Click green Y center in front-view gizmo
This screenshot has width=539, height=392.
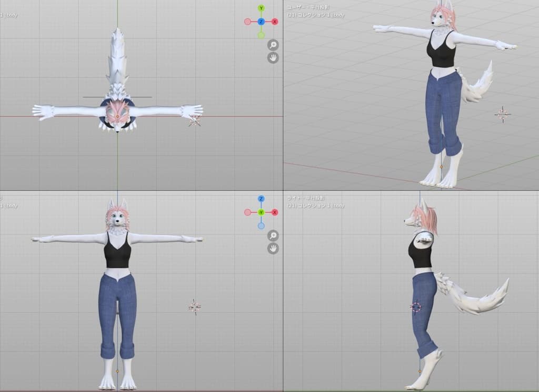[x=261, y=213]
